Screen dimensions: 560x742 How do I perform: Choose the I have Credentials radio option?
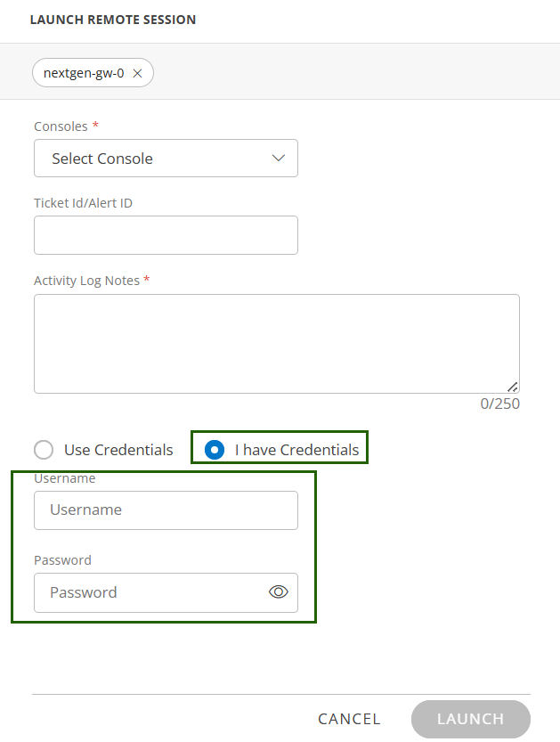pos(215,450)
